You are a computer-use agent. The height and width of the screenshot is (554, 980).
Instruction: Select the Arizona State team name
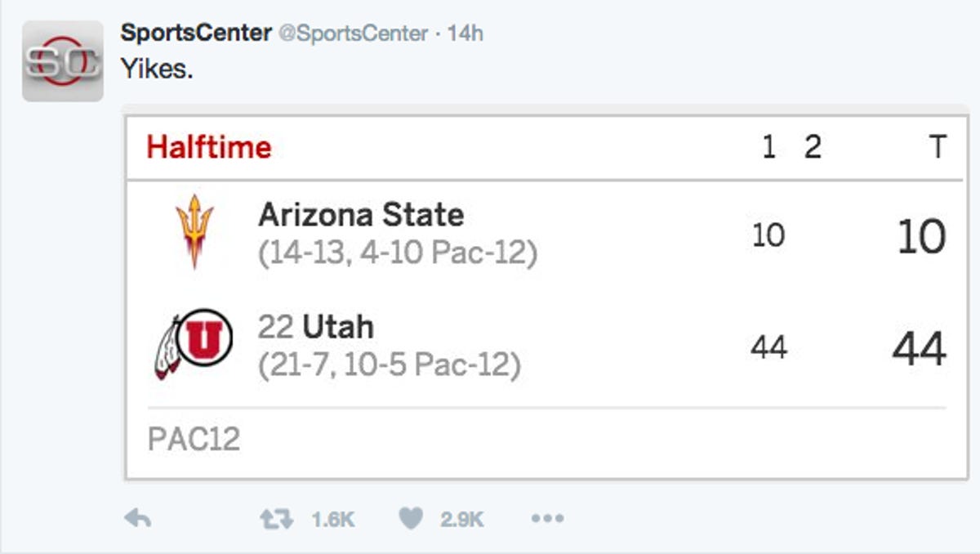click(361, 215)
